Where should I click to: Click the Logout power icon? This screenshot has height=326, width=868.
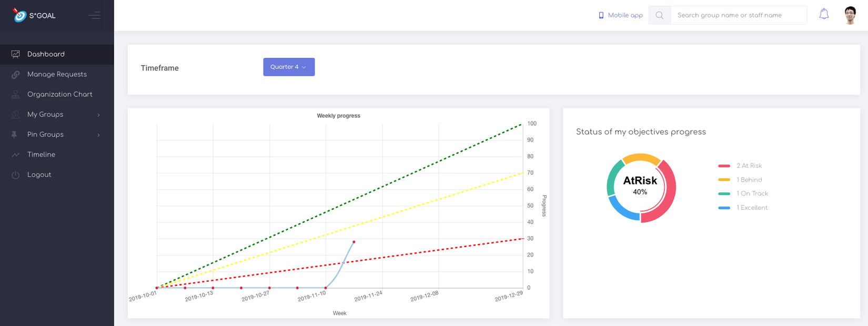pyautogui.click(x=16, y=175)
